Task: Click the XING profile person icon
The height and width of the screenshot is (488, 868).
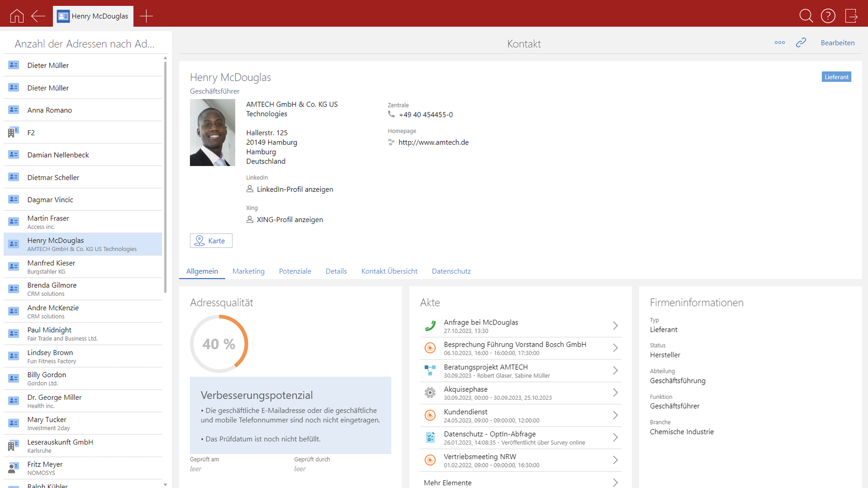Action: pos(250,219)
